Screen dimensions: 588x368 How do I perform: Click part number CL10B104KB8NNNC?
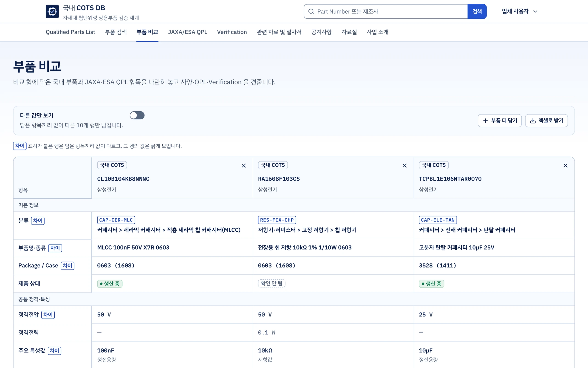pyautogui.click(x=123, y=179)
